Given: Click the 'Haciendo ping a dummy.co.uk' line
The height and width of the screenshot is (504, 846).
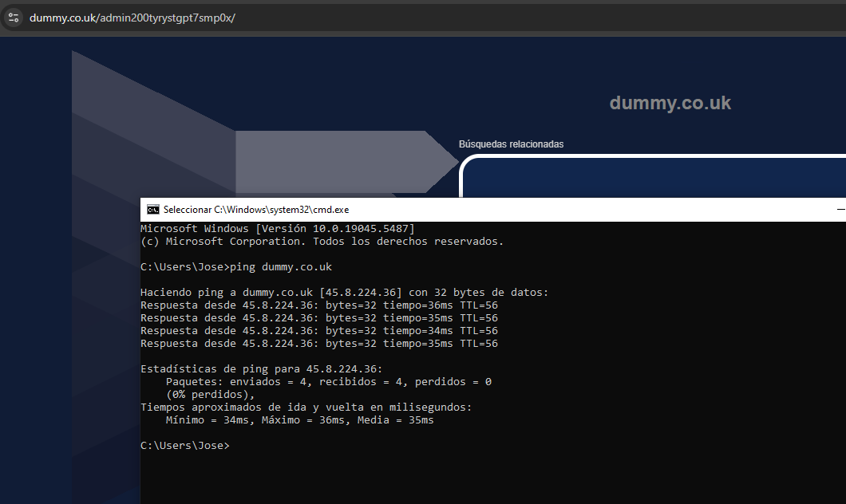Looking at the screenshot, I should (344, 292).
